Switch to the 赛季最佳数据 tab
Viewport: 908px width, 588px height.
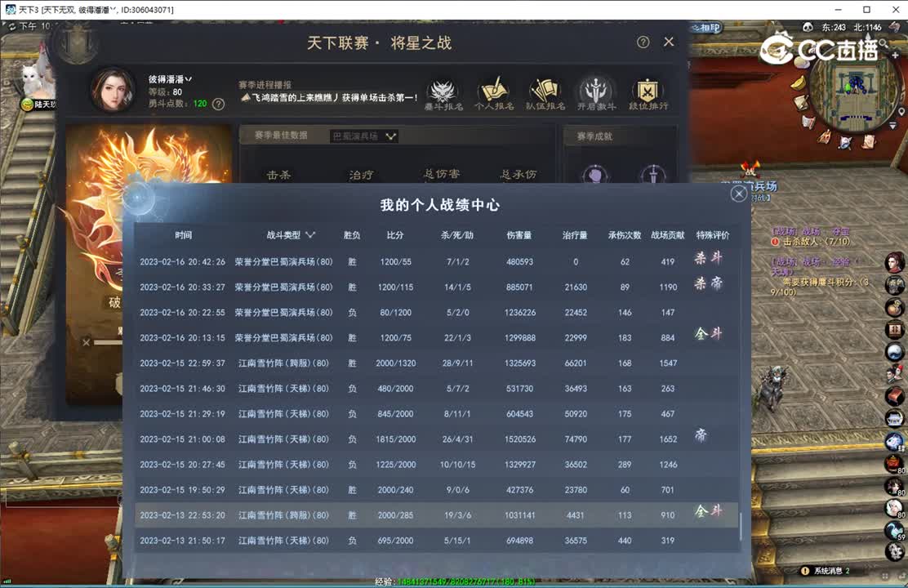(x=281, y=136)
